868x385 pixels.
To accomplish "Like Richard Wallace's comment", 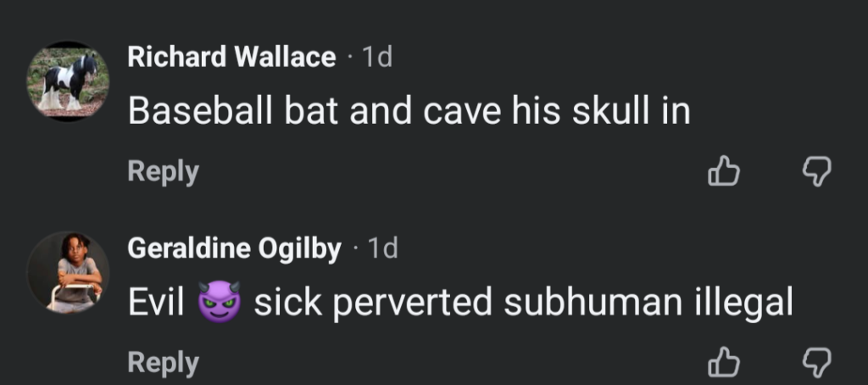I will tap(723, 172).
